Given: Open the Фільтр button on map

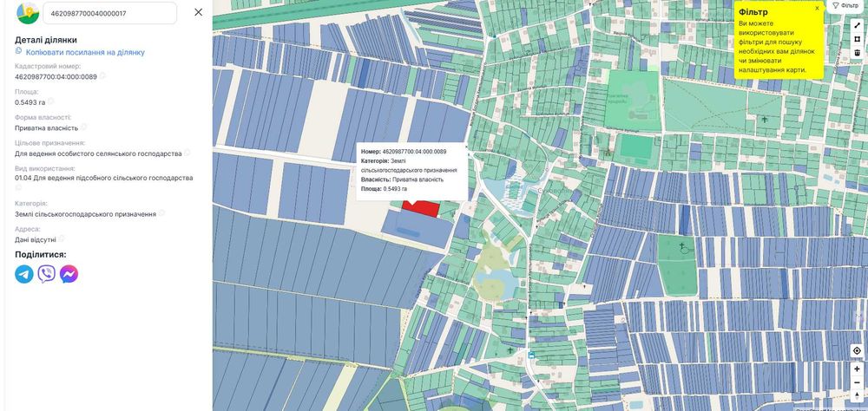Looking at the screenshot, I should tap(845, 5).
